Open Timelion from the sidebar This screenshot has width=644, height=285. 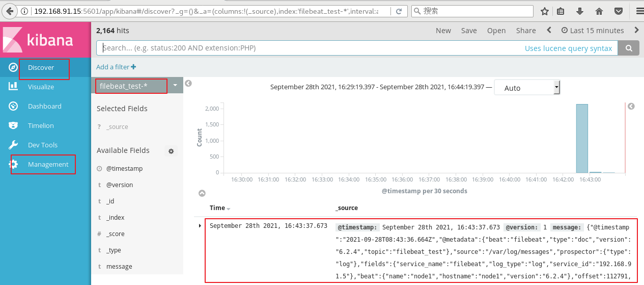41,126
